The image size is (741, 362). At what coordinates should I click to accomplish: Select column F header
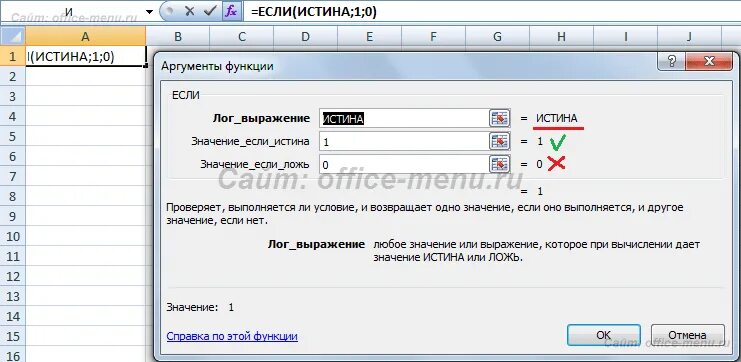(433, 36)
